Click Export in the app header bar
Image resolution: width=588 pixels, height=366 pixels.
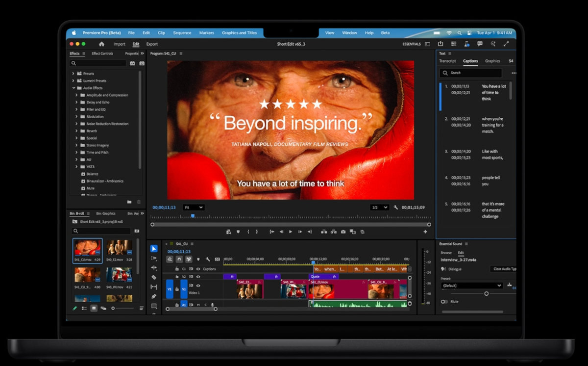pos(152,44)
